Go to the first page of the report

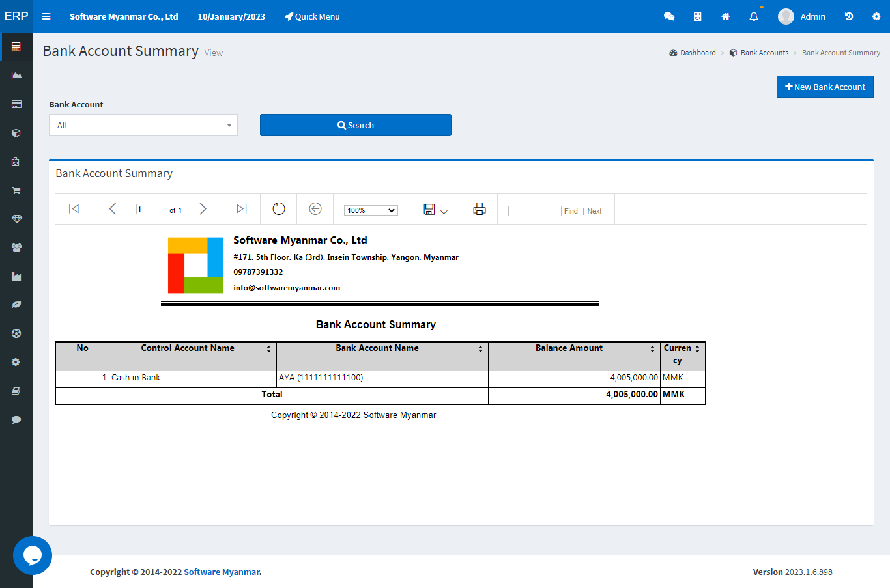point(74,208)
